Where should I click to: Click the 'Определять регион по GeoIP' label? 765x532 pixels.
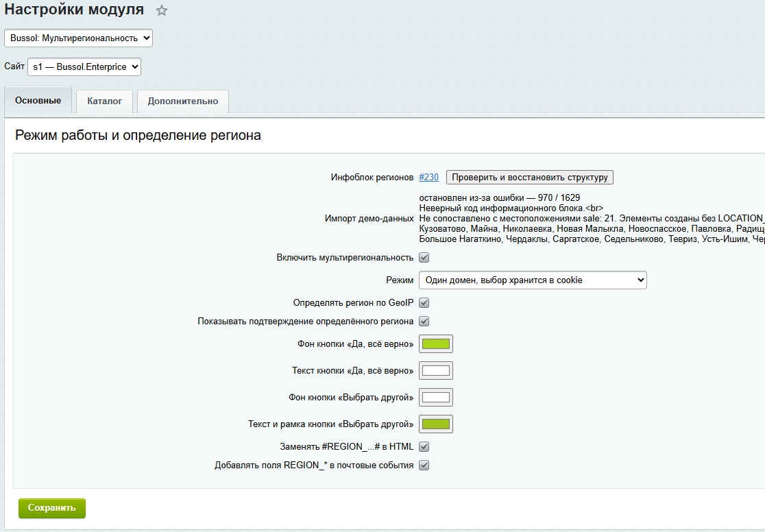pyautogui.click(x=353, y=302)
